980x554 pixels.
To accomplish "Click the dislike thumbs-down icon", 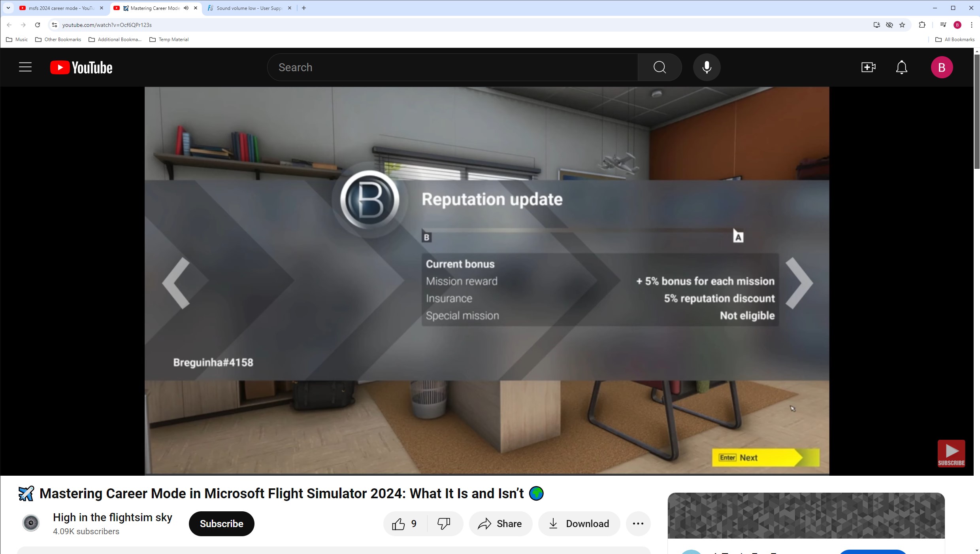I will [443, 524].
